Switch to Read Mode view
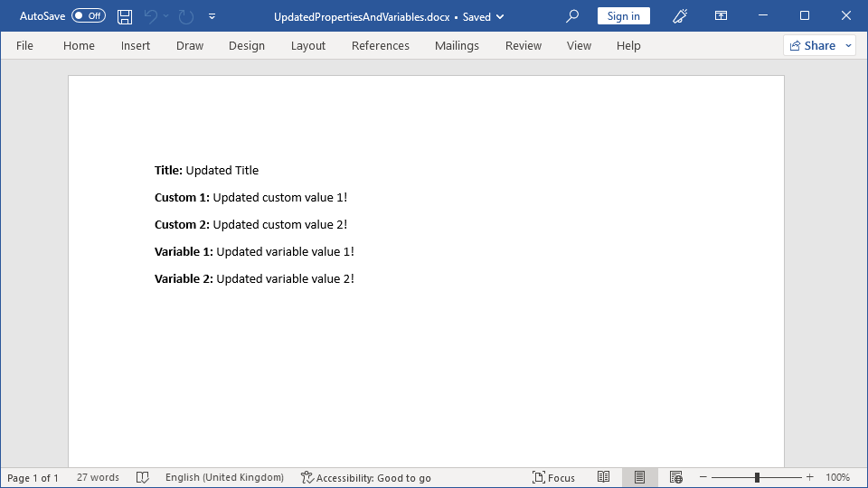Viewport: 868px width, 488px height. pyautogui.click(x=603, y=477)
